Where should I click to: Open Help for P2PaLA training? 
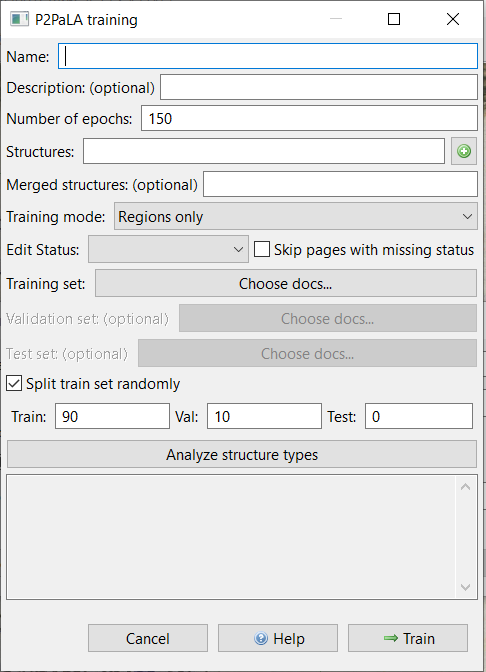(x=278, y=638)
